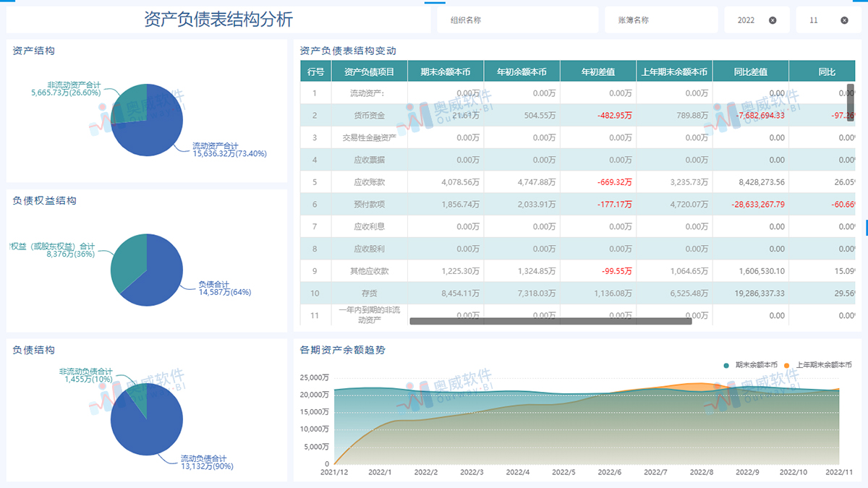This screenshot has height=488, width=868.
Task: Click the 期末余额本币 column header
Action: 445,72
